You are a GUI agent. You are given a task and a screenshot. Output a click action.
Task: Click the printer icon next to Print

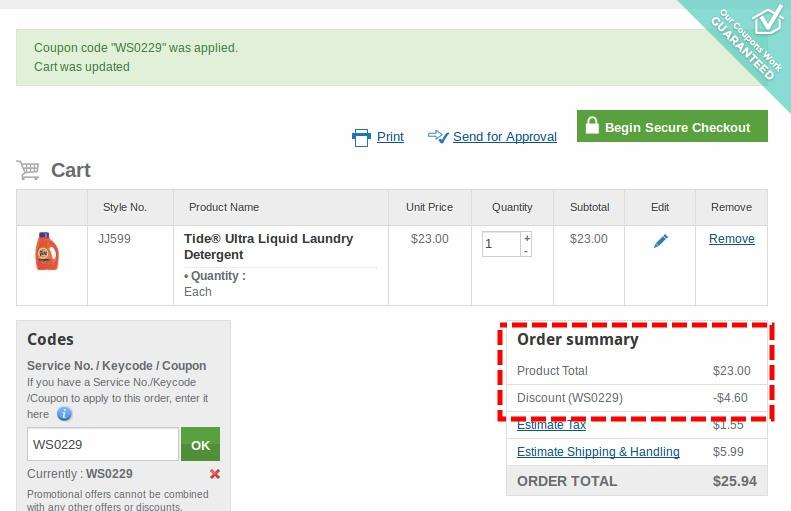pos(361,137)
